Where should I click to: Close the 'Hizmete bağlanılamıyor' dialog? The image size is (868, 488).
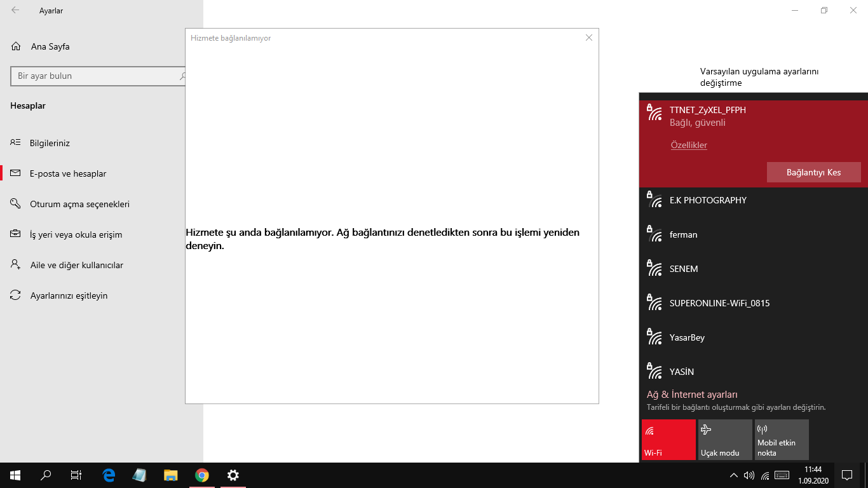(589, 37)
